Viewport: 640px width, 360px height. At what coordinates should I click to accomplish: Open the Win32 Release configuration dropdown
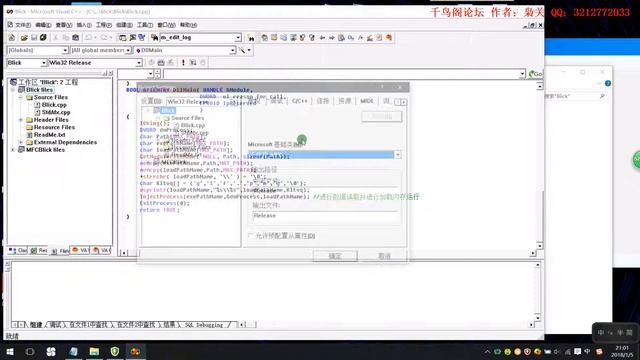pos(139,63)
